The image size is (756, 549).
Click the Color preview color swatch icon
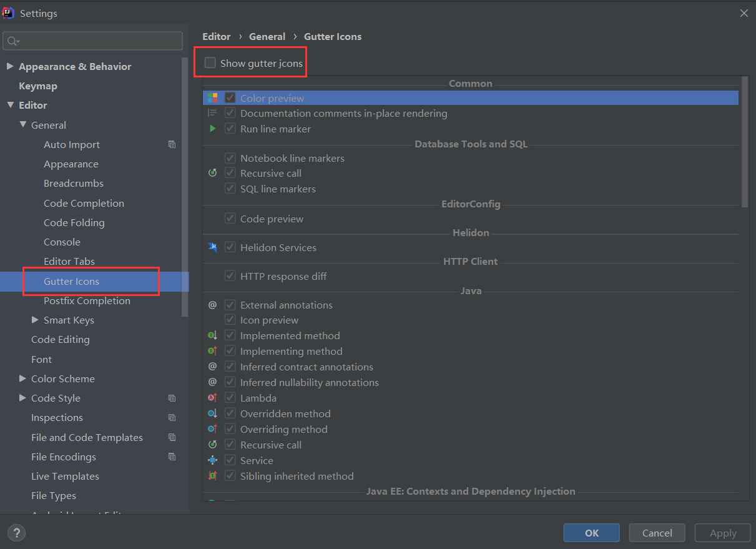click(212, 97)
